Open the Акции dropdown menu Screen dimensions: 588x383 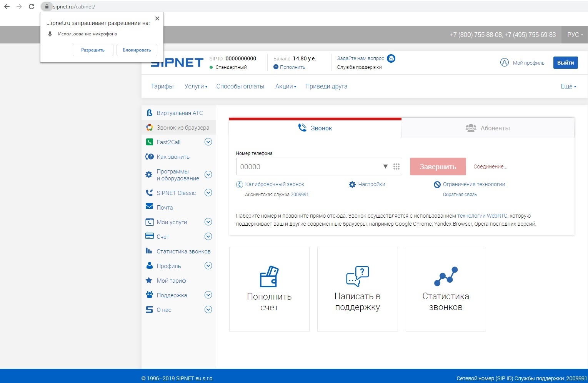(286, 86)
